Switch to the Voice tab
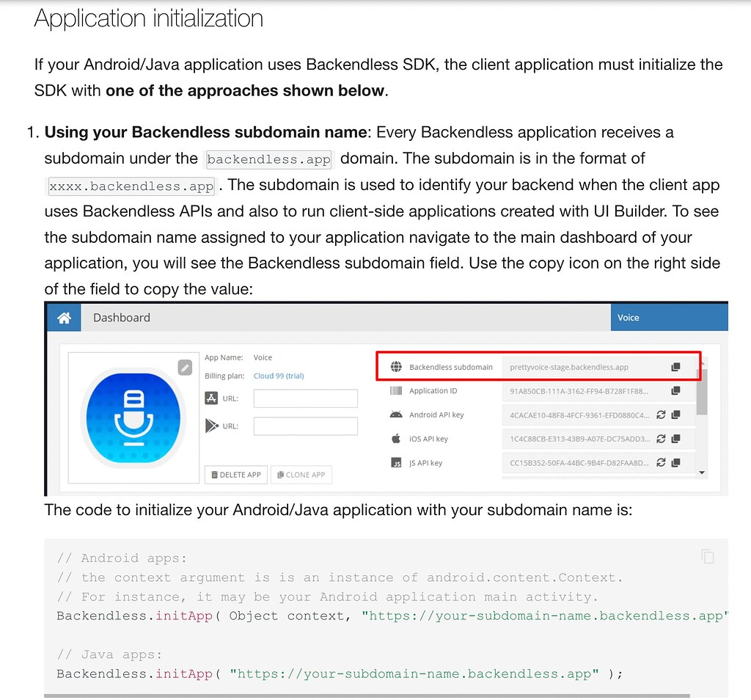Viewport: 751px width, 700px height. click(629, 317)
